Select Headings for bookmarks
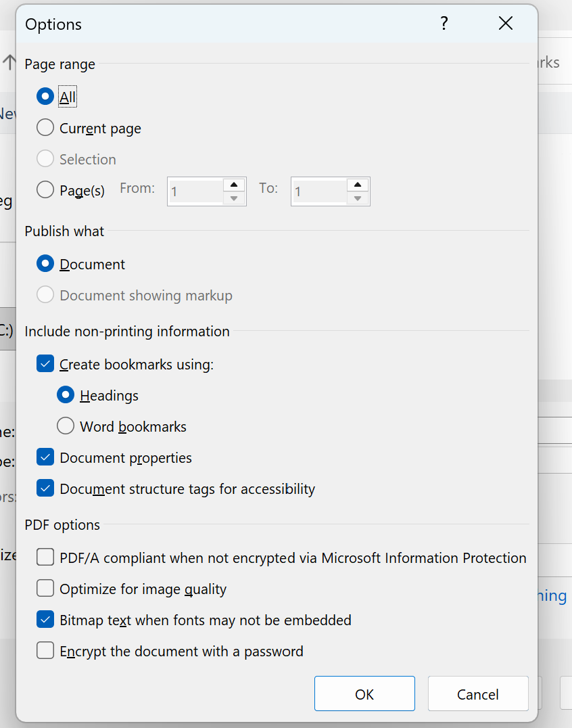 tap(66, 395)
